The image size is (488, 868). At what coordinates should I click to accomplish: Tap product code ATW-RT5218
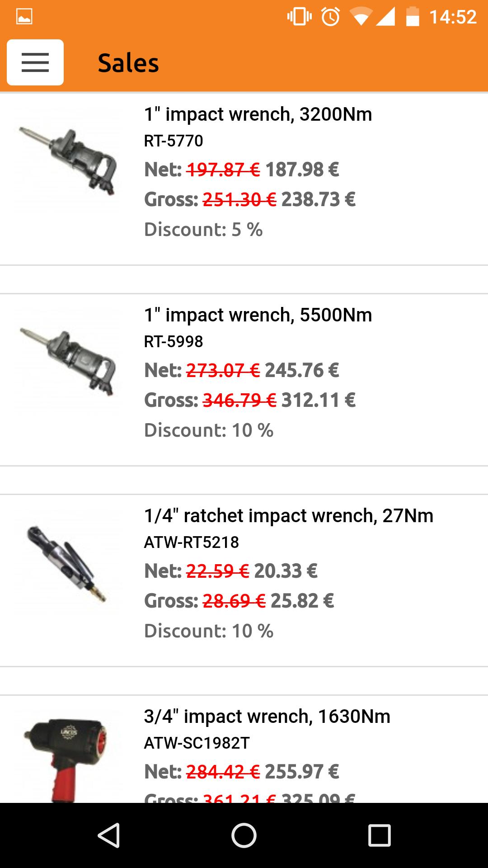click(x=191, y=542)
